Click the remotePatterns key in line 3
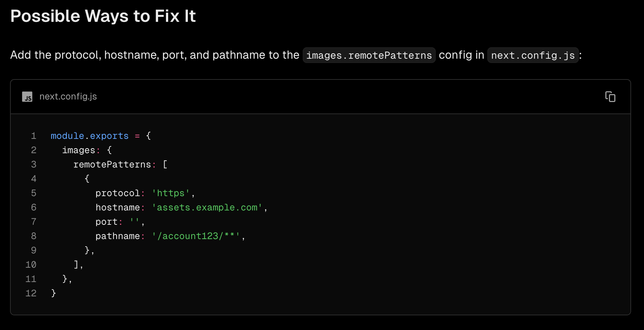The width and height of the screenshot is (644, 330). (x=112, y=165)
